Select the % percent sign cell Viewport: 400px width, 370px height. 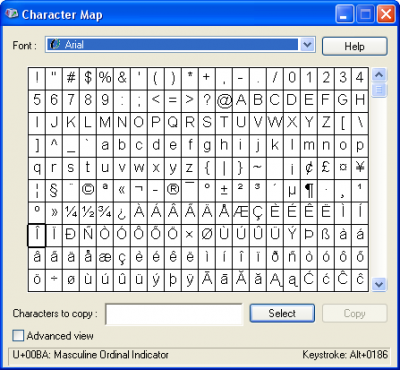point(105,79)
